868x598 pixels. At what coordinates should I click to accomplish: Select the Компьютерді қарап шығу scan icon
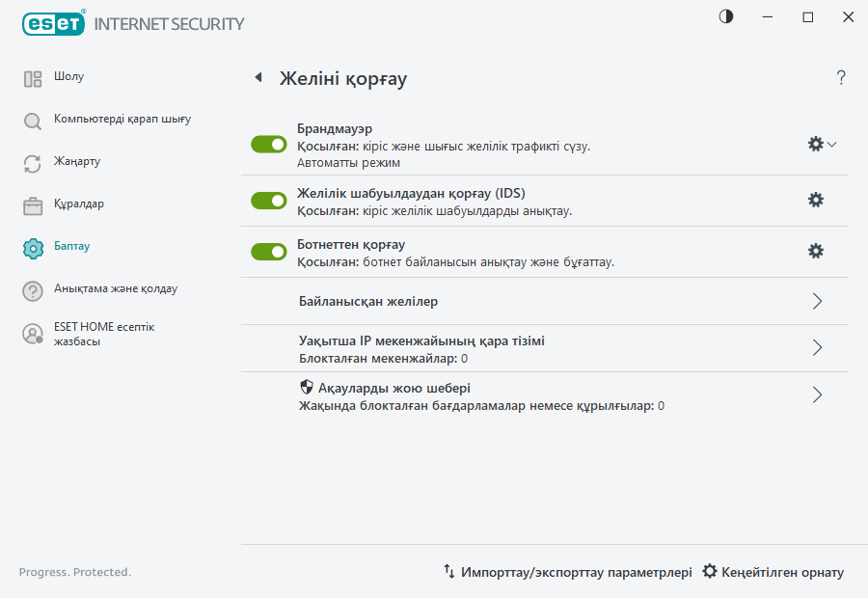pyautogui.click(x=32, y=119)
